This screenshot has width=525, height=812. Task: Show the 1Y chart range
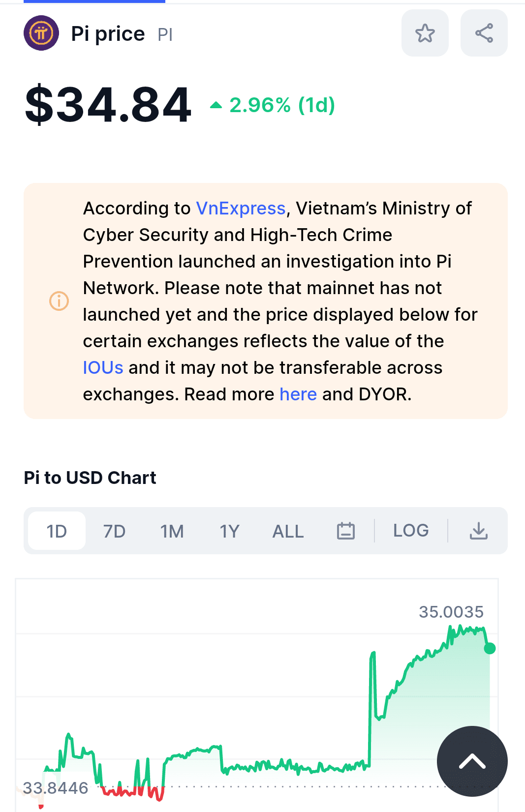[x=229, y=531]
